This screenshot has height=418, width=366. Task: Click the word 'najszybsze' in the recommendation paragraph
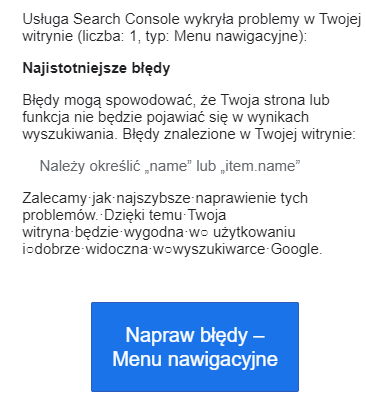[x=153, y=198]
